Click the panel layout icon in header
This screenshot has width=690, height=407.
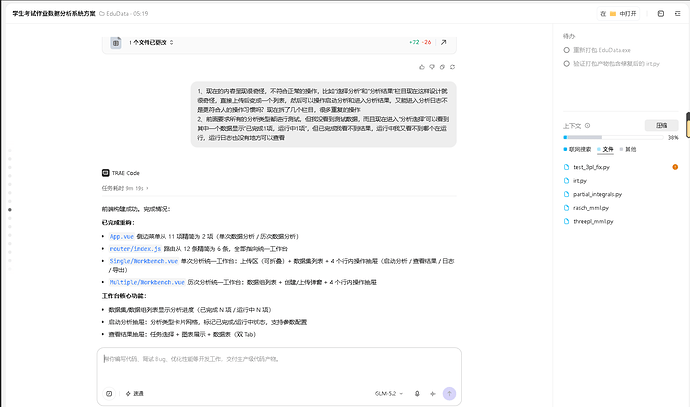point(661,14)
